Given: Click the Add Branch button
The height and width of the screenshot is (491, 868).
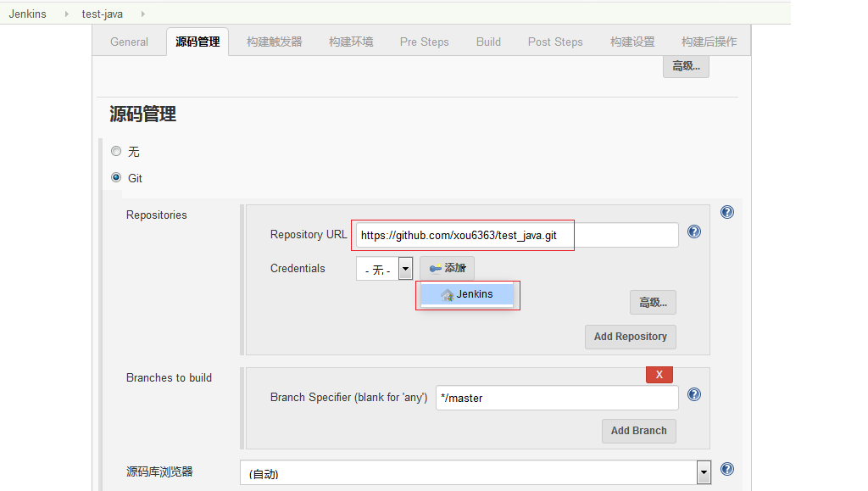Looking at the screenshot, I should (x=639, y=431).
